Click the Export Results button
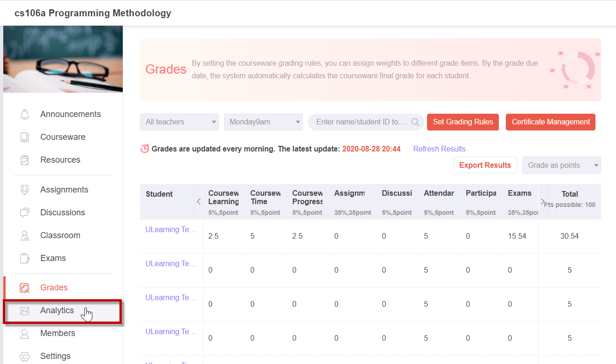 click(x=485, y=165)
